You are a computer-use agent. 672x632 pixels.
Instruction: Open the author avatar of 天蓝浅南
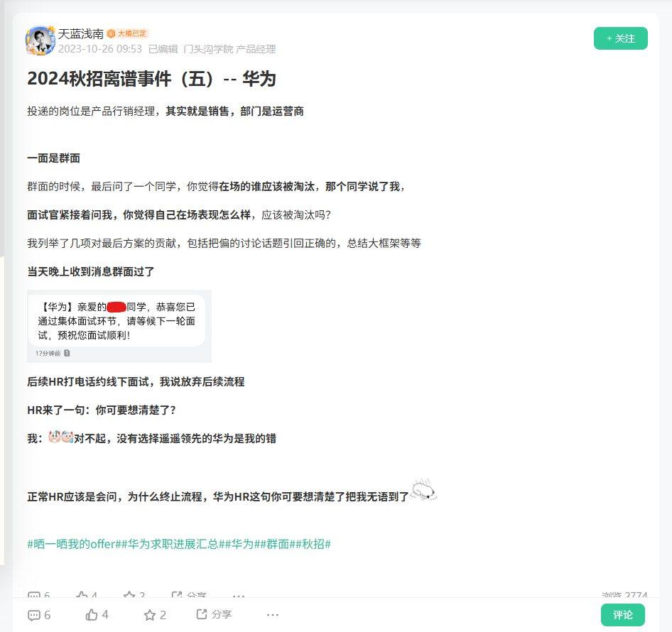(40, 40)
